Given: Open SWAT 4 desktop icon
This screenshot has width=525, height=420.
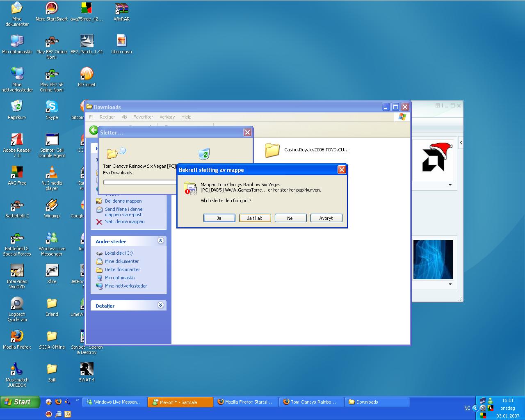Looking at the screenshot, I should coord(87,372).
